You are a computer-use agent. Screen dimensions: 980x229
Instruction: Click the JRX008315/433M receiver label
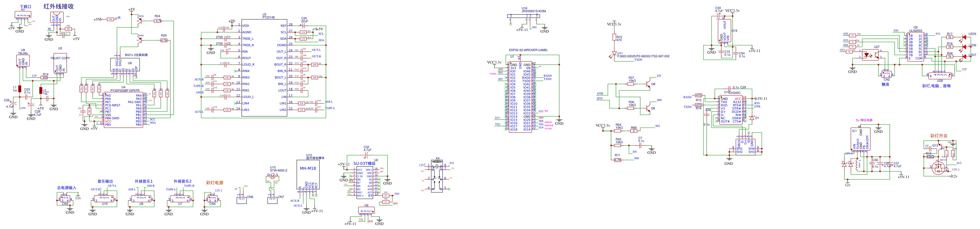tap(533, 11)
